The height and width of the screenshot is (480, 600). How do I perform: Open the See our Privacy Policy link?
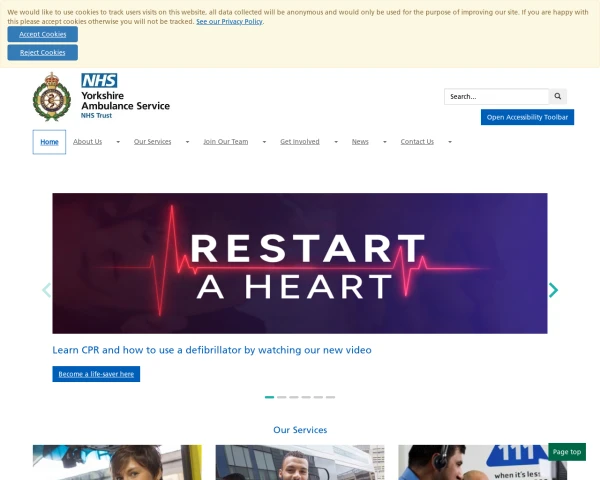229,21
